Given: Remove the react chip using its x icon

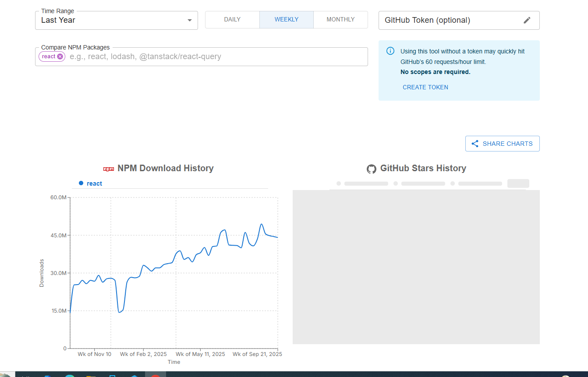Looking at the screenshot, I should tap(60, 56).
